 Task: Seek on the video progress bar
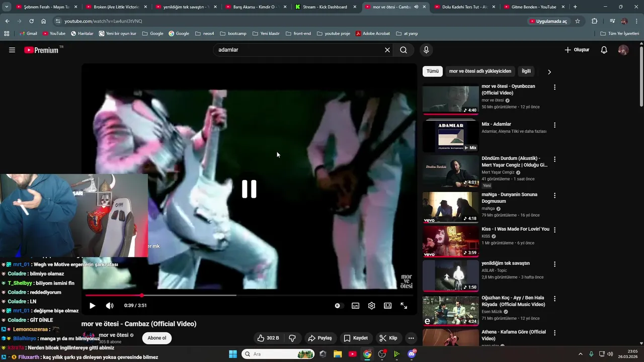249,295
